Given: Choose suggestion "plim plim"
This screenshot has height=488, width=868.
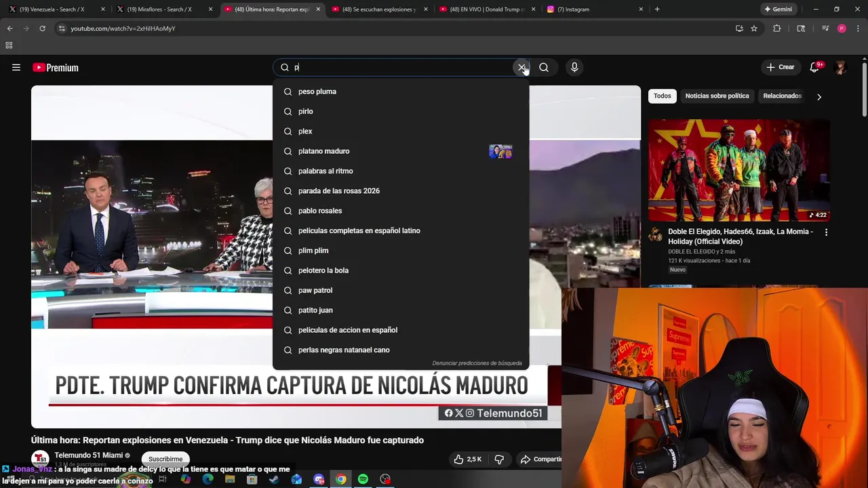Looking at the screenshot, I should click(401, 250).
